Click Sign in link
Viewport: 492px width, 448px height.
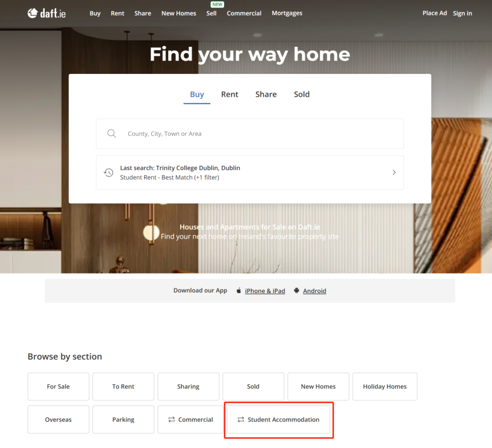(462, 13)
